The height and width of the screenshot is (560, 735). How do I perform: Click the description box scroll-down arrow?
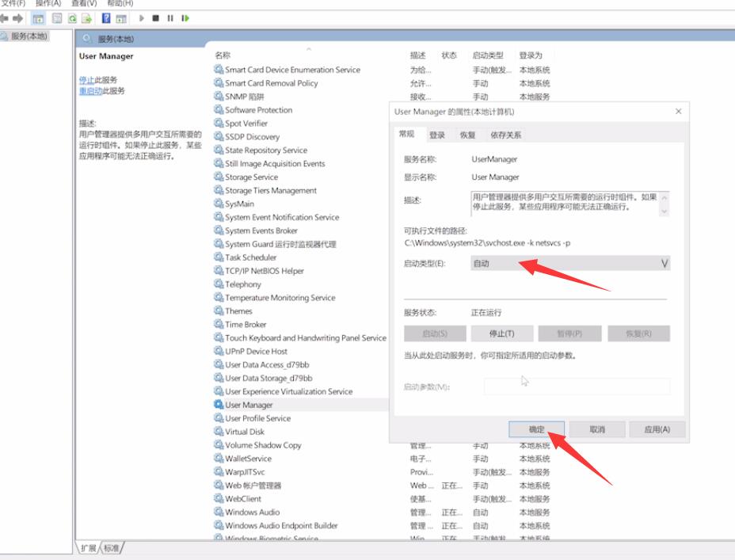[664, 211]
